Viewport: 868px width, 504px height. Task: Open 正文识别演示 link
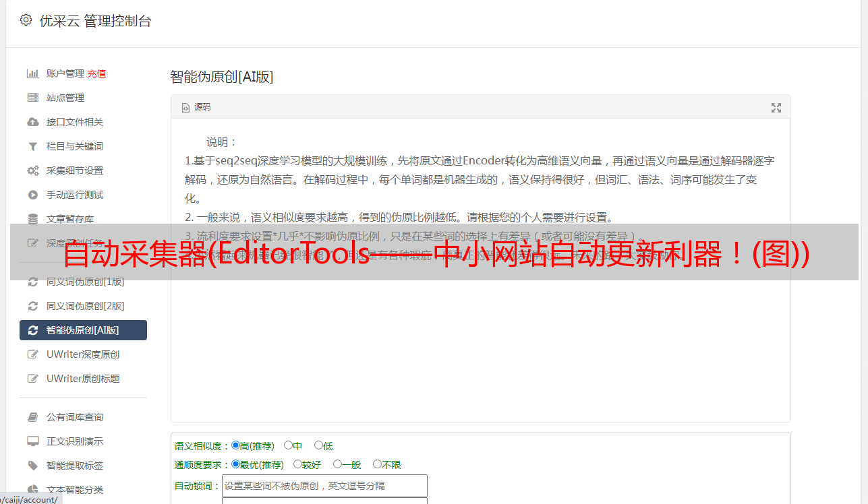point(75,441)
